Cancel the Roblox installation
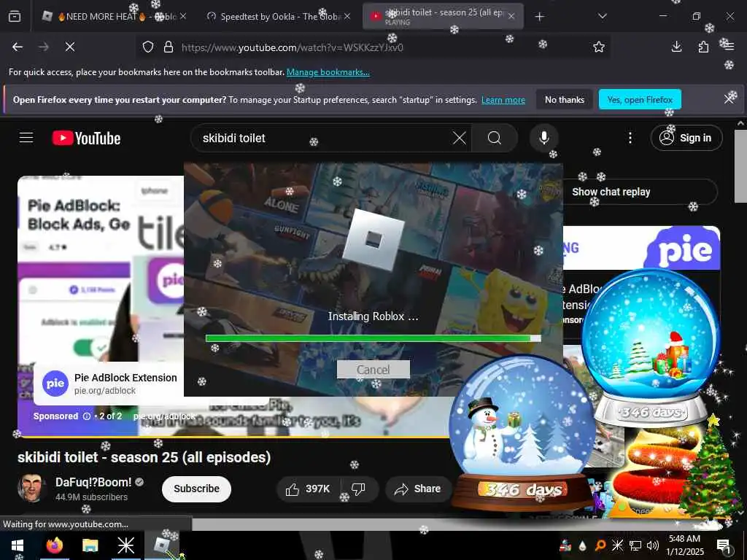This screenshot has height=560, width=747. pos(373,370)
